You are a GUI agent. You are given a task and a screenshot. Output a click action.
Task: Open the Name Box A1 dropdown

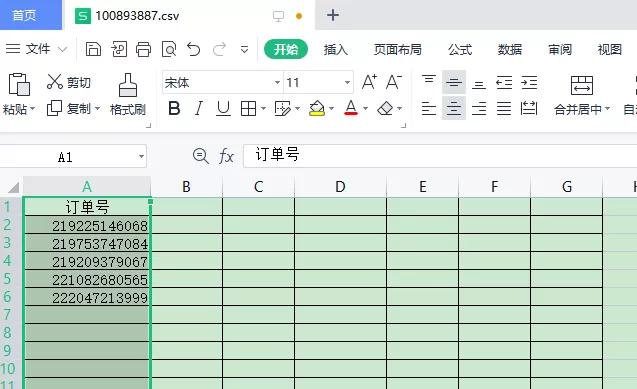[x=141, y=156]
